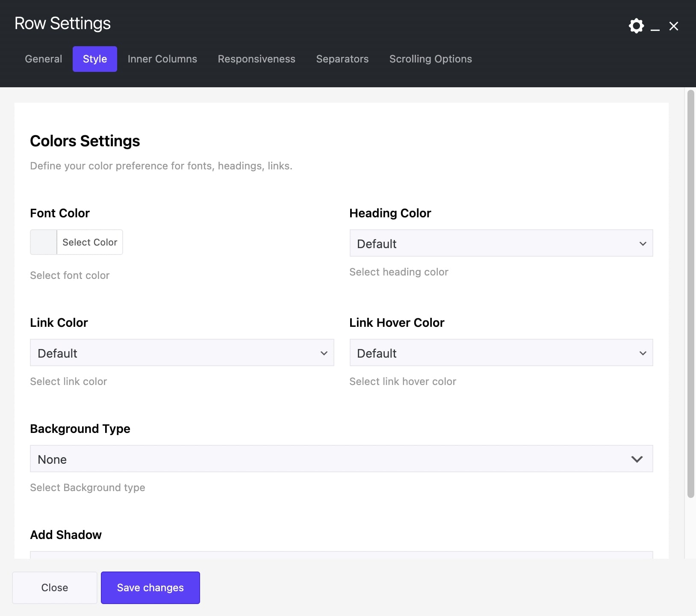Expand the Link Hover Color dropdown
The image size is (696, 616).
(x=501, y=353)
